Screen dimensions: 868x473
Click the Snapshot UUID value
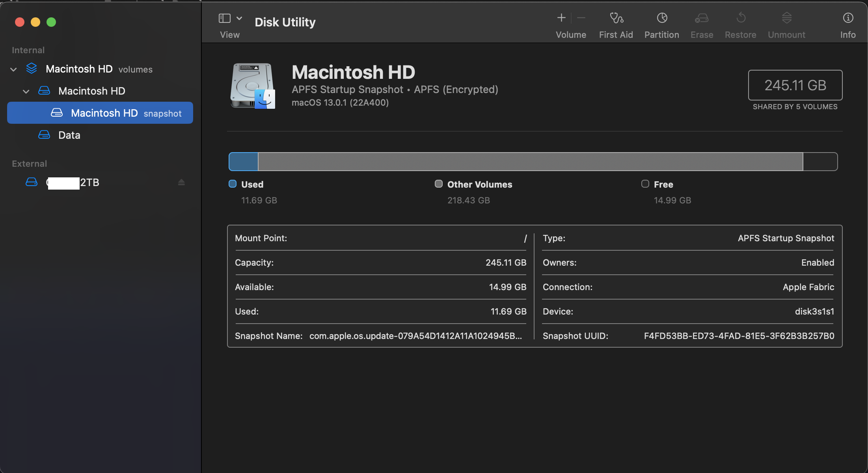pyautogui.click(x=739, y=336)
